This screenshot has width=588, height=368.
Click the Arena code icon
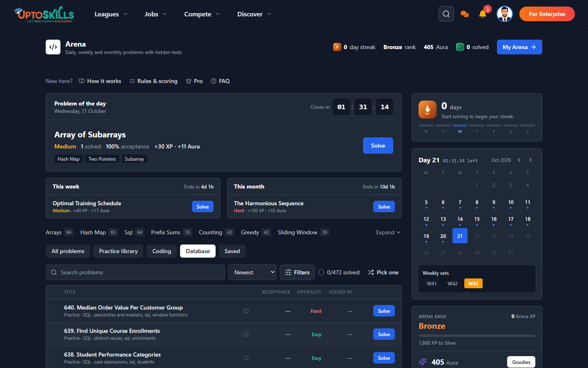coord(53,47)
